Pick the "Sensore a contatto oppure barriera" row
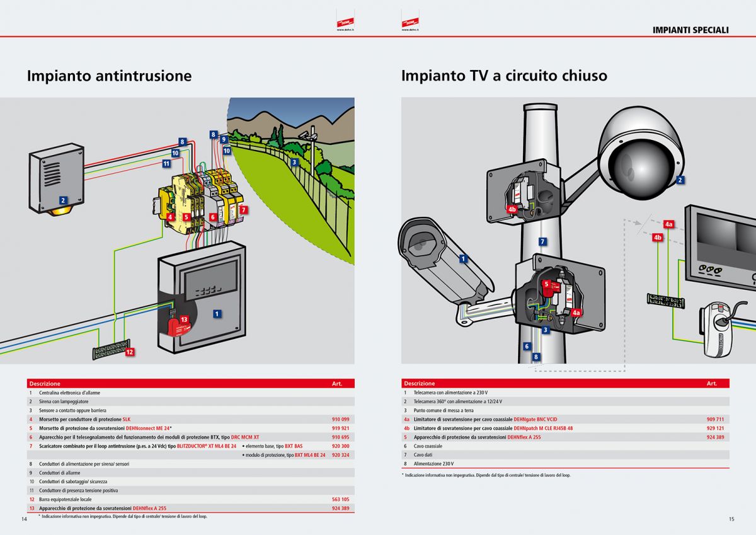Viewport: 756px width, 535px height. [x=191, y=410]
